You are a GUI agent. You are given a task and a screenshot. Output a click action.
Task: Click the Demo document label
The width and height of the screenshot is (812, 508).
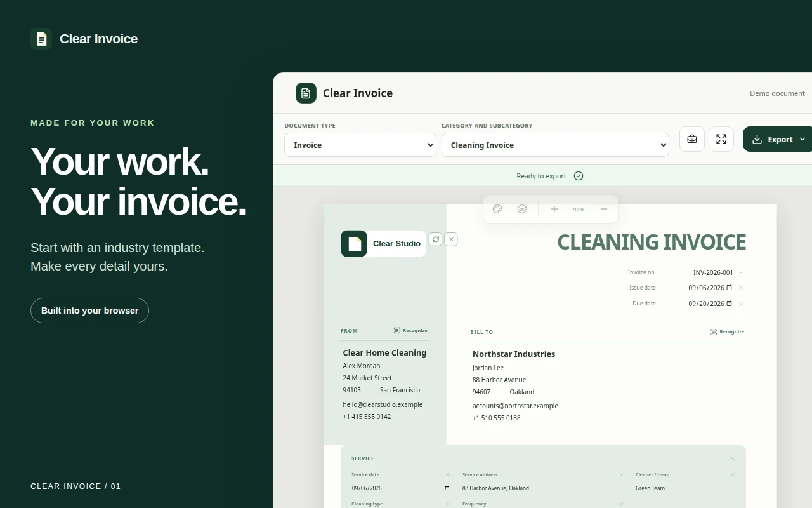point(777,93)
